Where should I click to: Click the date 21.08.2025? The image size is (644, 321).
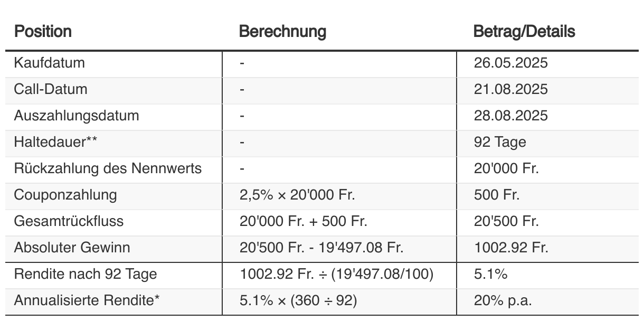tap(510, 90)
